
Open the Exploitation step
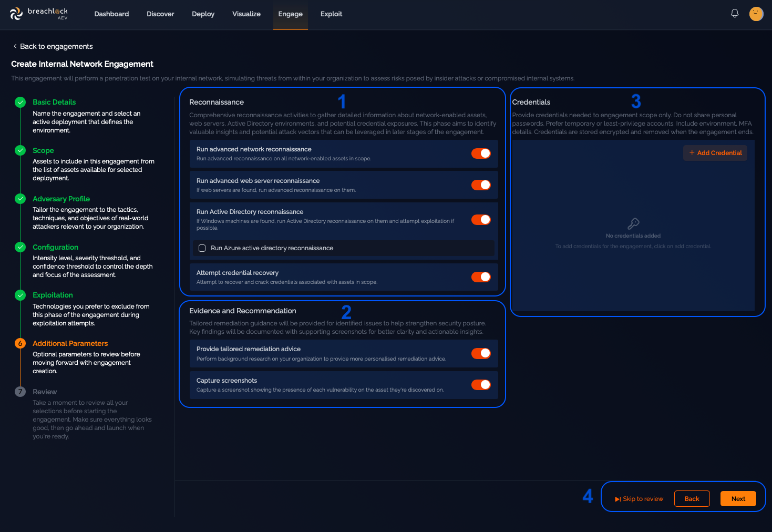(53, 295)
